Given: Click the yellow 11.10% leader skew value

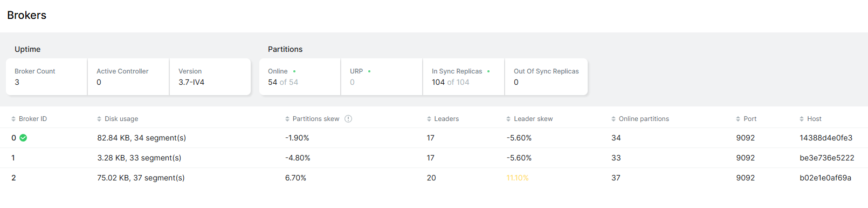Looking at the screenshot, I should tap(518, 178).
